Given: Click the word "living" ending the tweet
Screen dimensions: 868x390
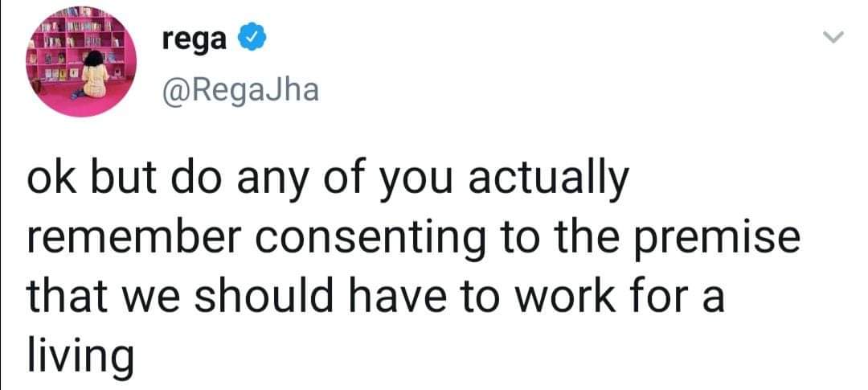Looking at the screenshot, I should 80,356.
